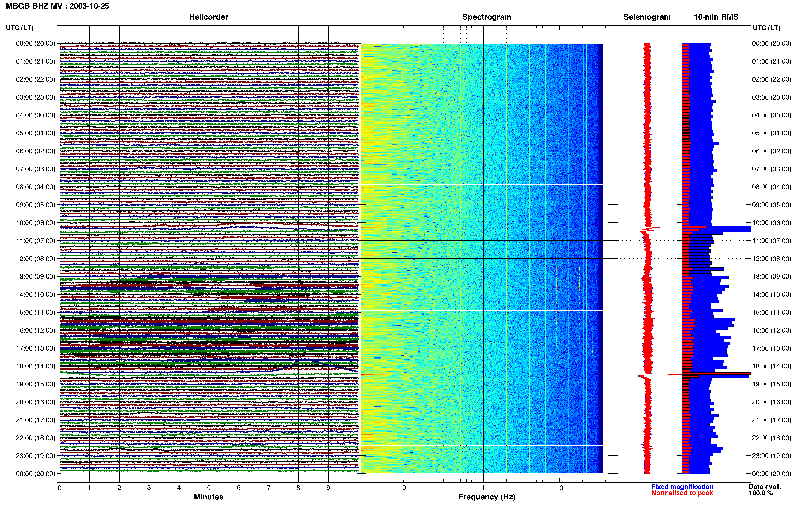Click the left 'UTC (LT)' axis label
The image size is (812, 508).
click(19, 28)
